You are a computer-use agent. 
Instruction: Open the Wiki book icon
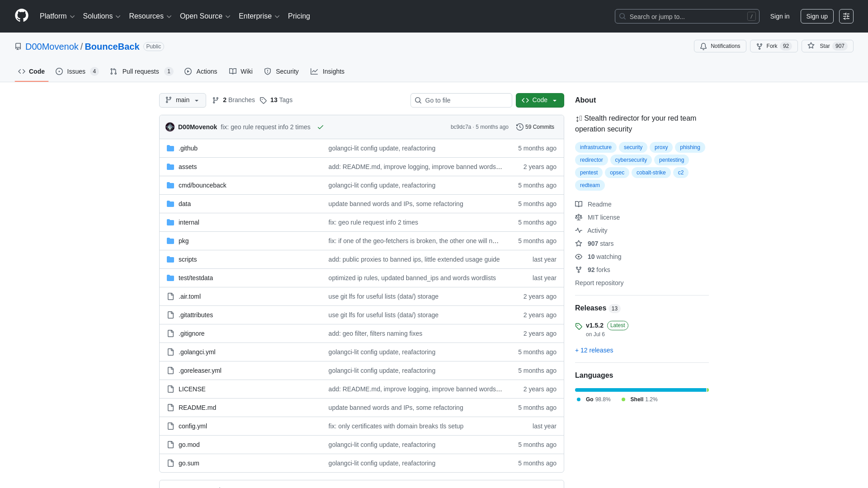(x=233, y=71)
